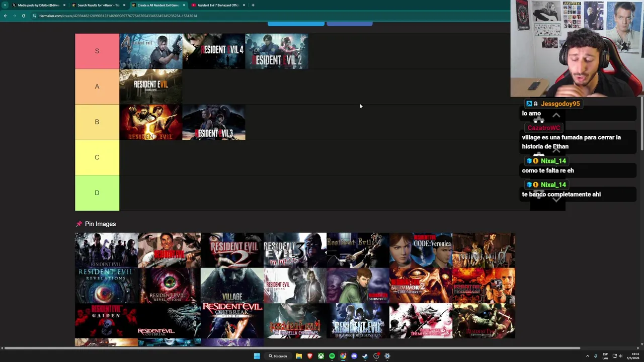Pick the Umbrella Chronicles cover

point(295,321)
